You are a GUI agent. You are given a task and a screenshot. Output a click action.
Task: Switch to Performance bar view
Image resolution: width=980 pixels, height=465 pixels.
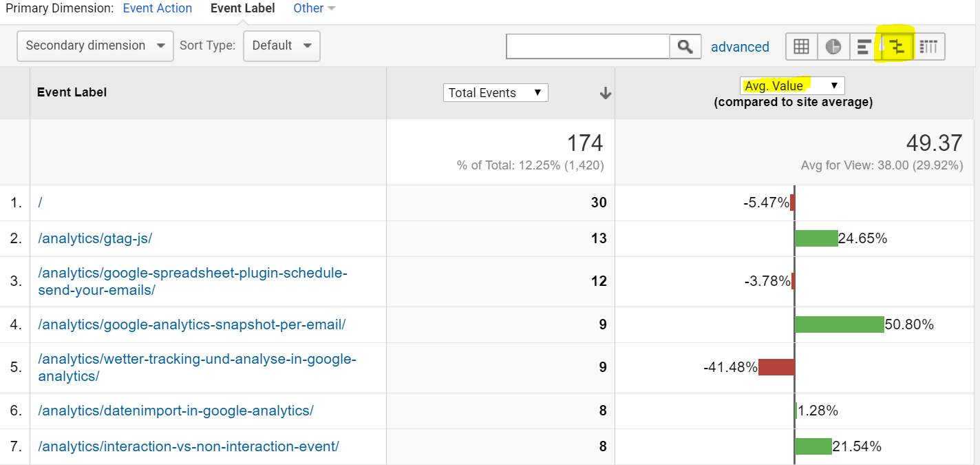pos(864,47)
